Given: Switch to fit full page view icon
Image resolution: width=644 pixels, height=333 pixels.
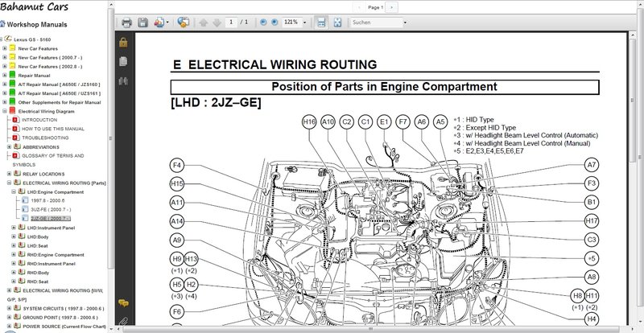Looking at the screenshot, I should click(336, 22).
